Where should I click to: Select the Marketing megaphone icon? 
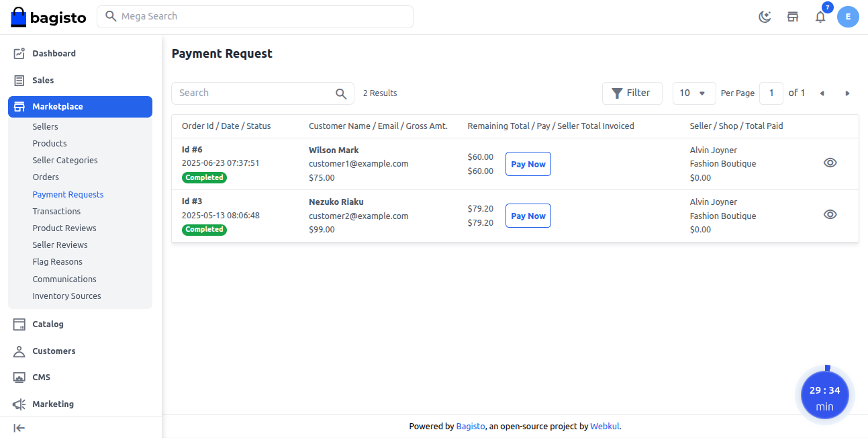18,404
